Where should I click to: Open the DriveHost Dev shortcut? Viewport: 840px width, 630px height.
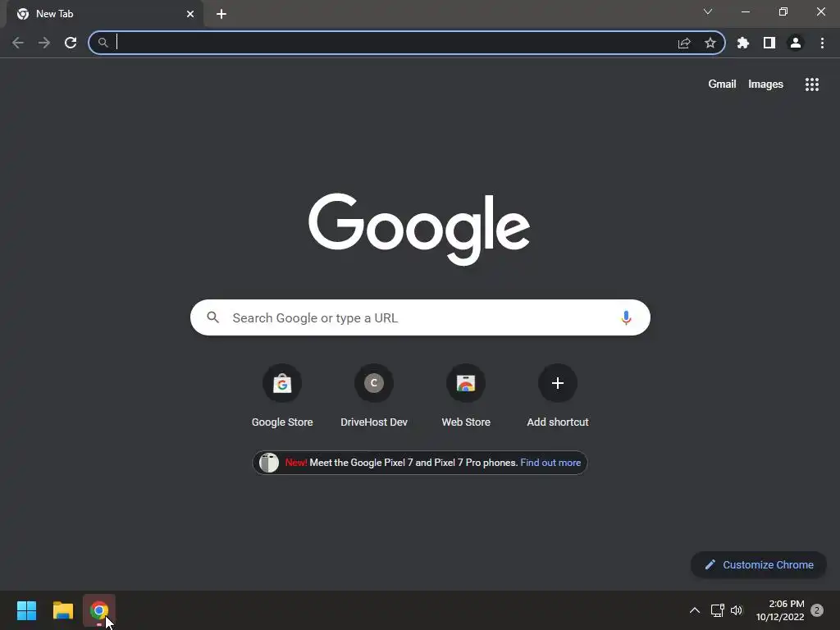374,396
